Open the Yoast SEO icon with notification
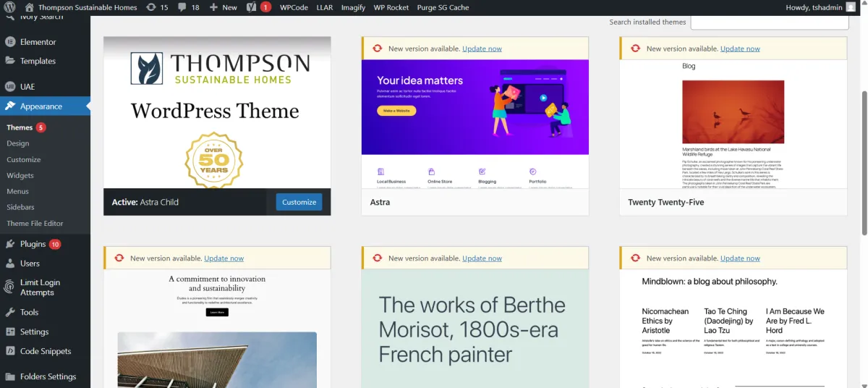Viewport: 868px width, 388px height. pos(258,7)
